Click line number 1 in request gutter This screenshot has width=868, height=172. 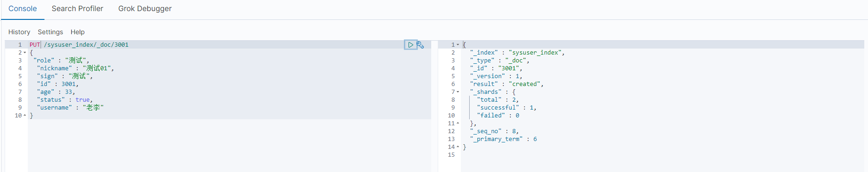[x=20, y=45]
